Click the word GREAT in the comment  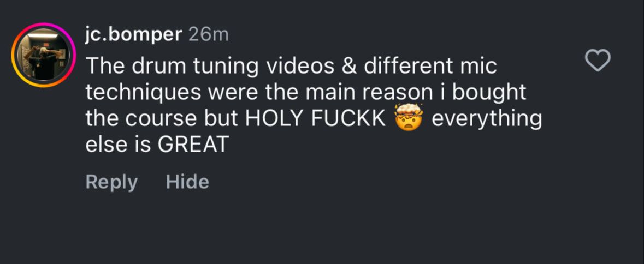(x=192, y=145)
